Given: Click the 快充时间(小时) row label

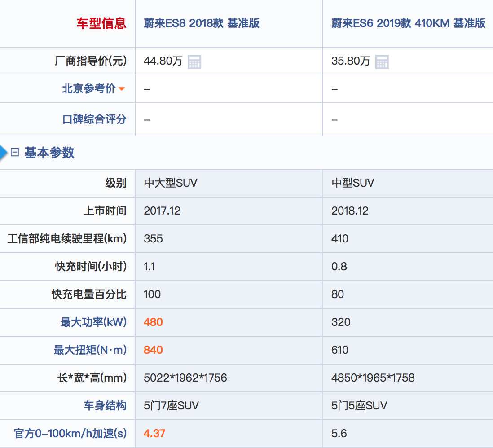Looking at the screenshot, I should (x=91, y=267).
